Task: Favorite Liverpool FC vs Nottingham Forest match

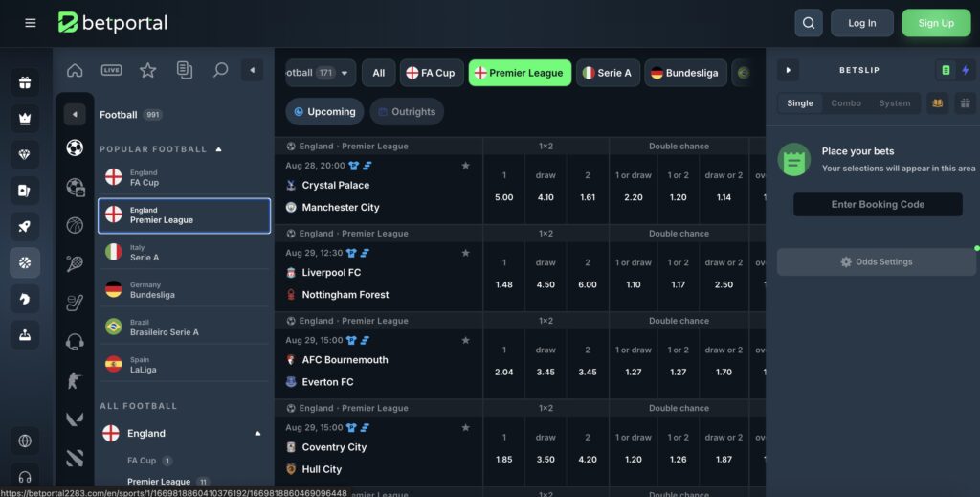Action: point(466,253)
